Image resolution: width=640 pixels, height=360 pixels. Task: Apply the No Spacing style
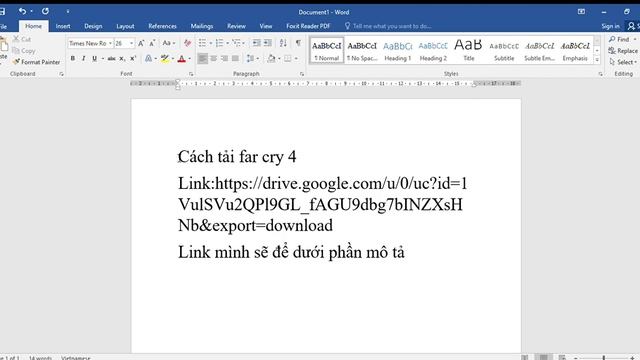[x=362, y=51]
